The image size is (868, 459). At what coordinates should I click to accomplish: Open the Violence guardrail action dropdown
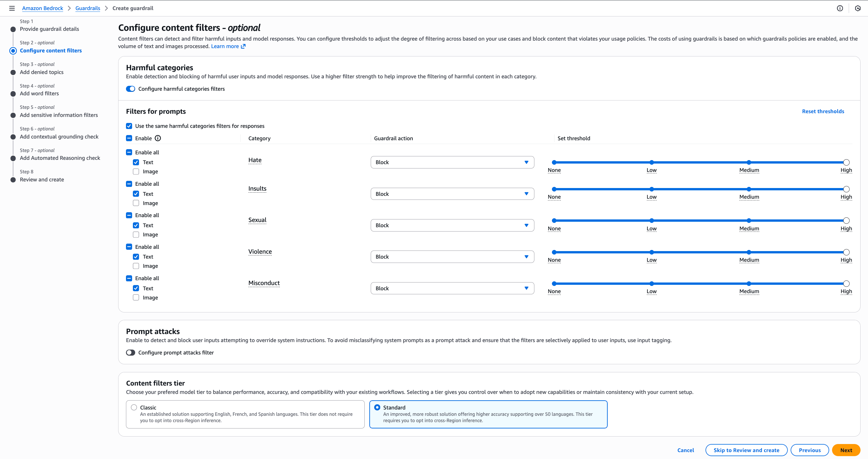(452, 257)
